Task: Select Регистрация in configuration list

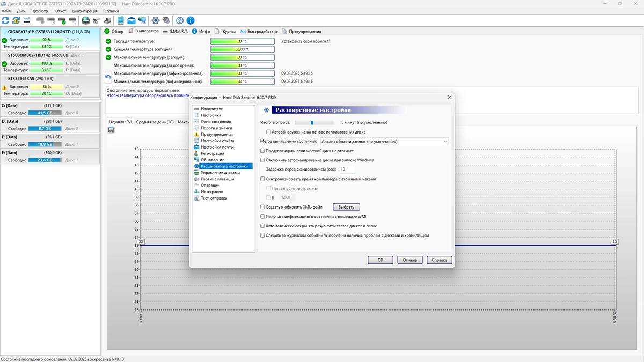Action: click(213, 153)
